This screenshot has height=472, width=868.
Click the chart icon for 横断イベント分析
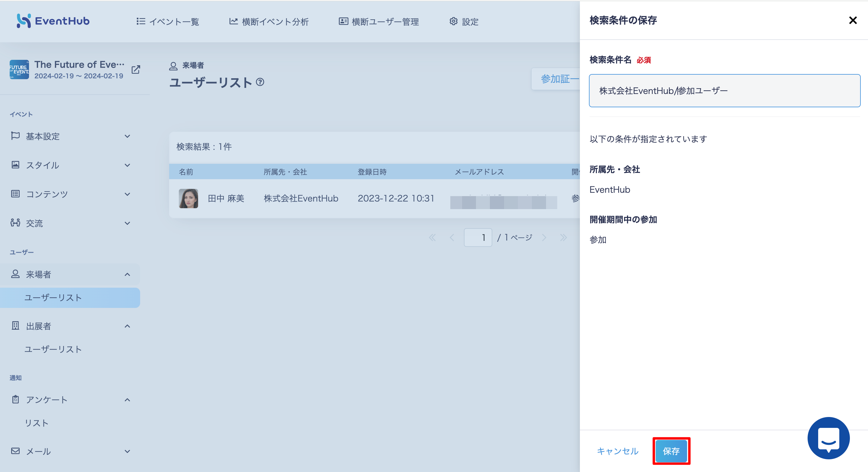(x=233, y=21)
